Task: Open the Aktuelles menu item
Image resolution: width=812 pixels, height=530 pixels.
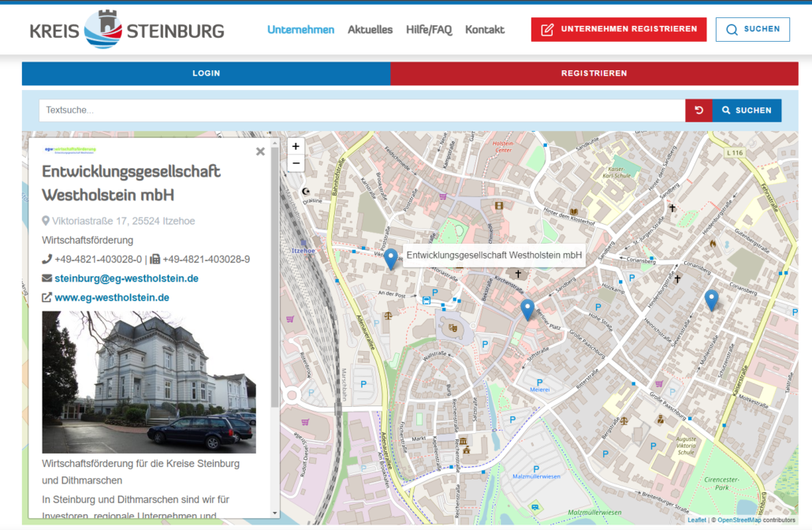Action: click(x=370, y=30)
